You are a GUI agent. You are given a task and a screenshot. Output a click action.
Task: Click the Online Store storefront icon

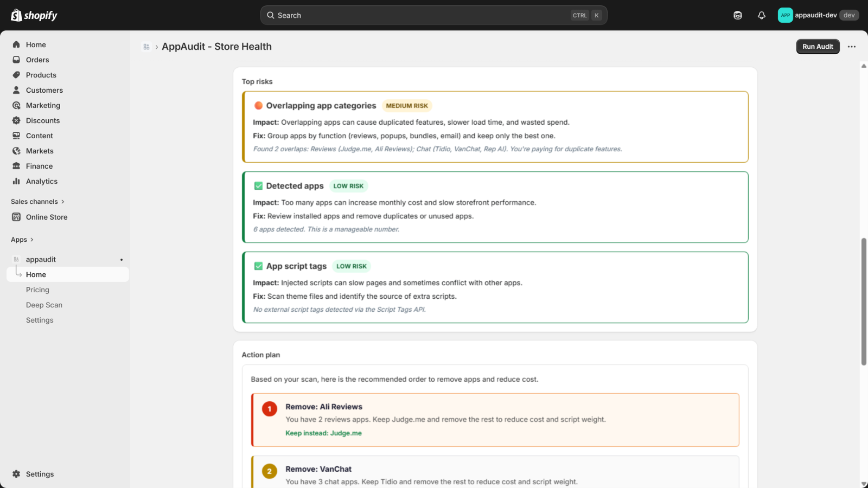[16, 217]
